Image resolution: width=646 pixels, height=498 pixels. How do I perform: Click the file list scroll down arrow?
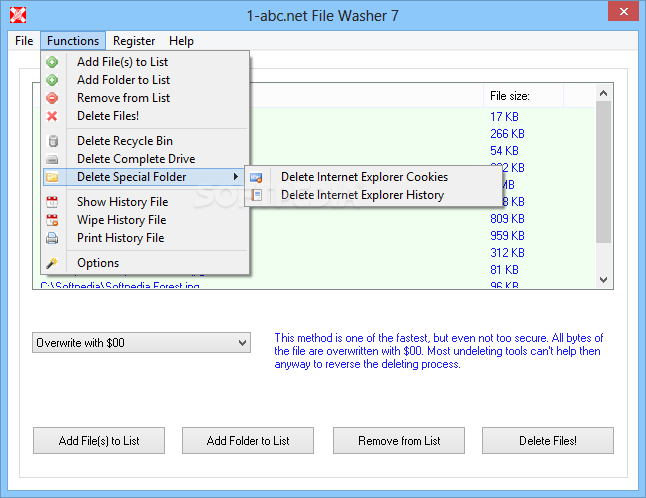(x=604, y=280)
